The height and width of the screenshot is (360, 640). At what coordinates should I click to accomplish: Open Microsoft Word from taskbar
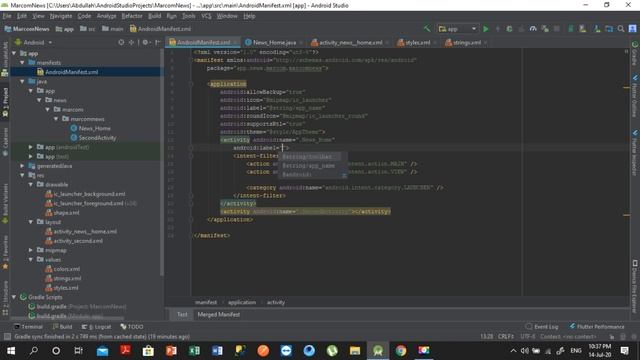(x=217, y=351)
